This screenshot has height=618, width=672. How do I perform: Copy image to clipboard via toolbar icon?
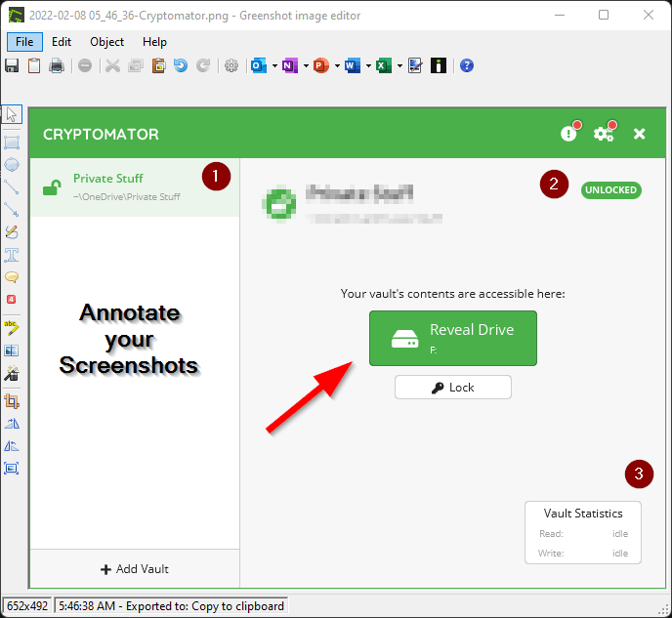coord(34,65)
